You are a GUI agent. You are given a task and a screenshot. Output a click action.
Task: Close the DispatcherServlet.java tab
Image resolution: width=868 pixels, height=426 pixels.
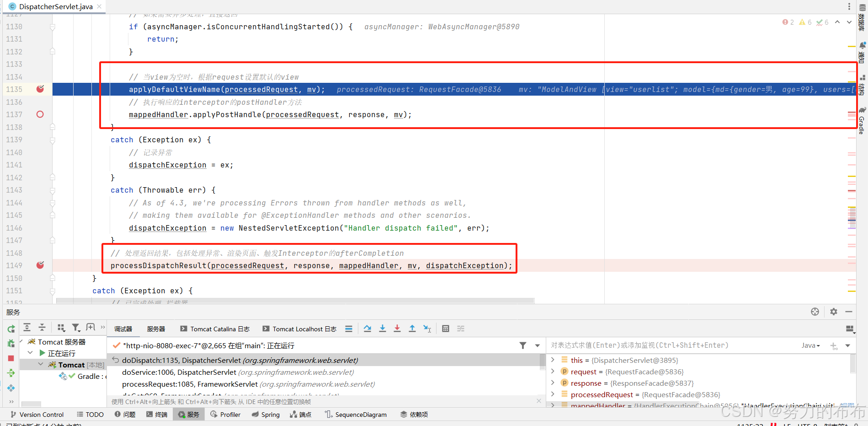[99, 6]
